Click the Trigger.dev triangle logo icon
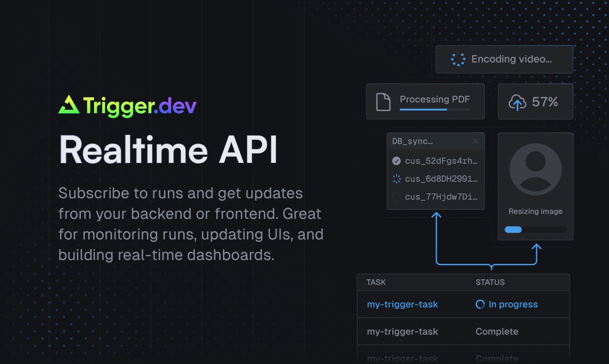The height and width of the screenshot is (364, 609). click(69, 105)
